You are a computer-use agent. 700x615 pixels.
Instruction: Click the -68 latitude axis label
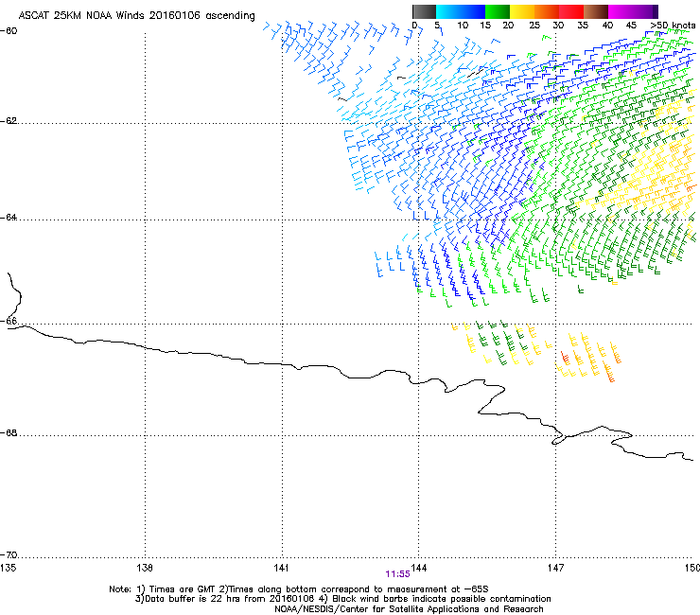coord(9,433)
